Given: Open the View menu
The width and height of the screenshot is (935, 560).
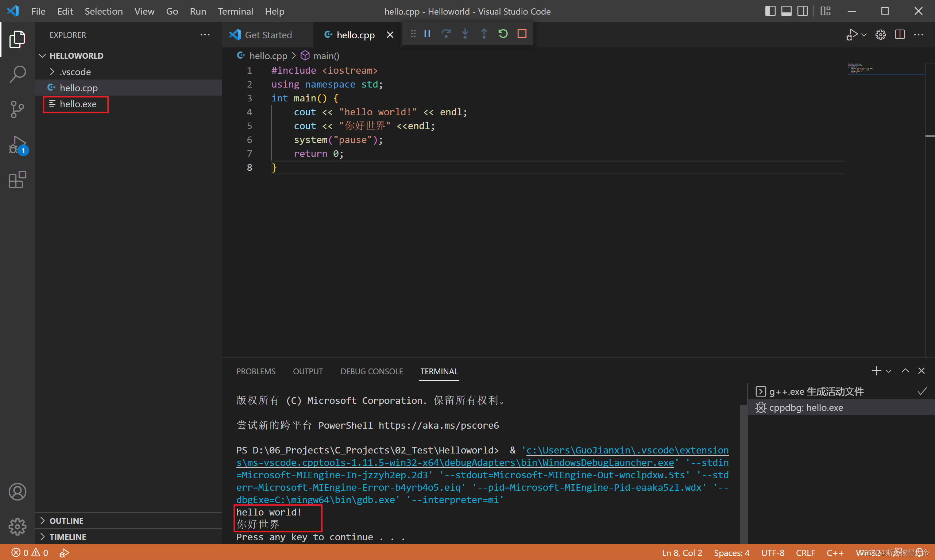Looking at the screenshot, I should pos(144,11).
